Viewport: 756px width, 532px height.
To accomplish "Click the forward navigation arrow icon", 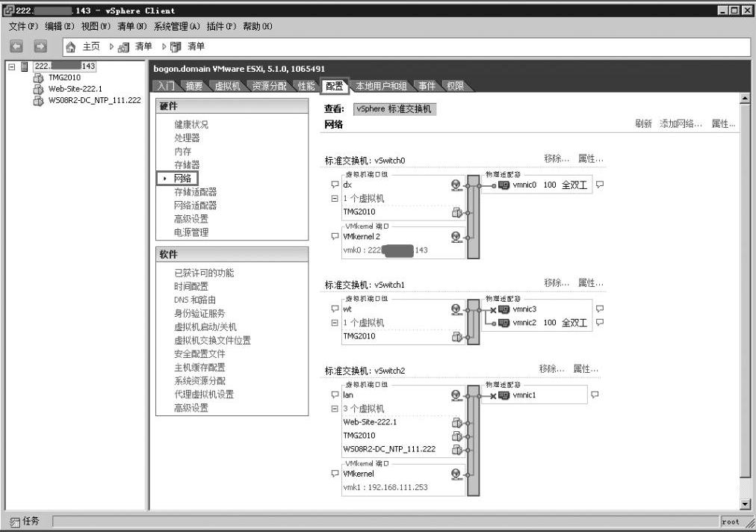I will coord(40,46).
